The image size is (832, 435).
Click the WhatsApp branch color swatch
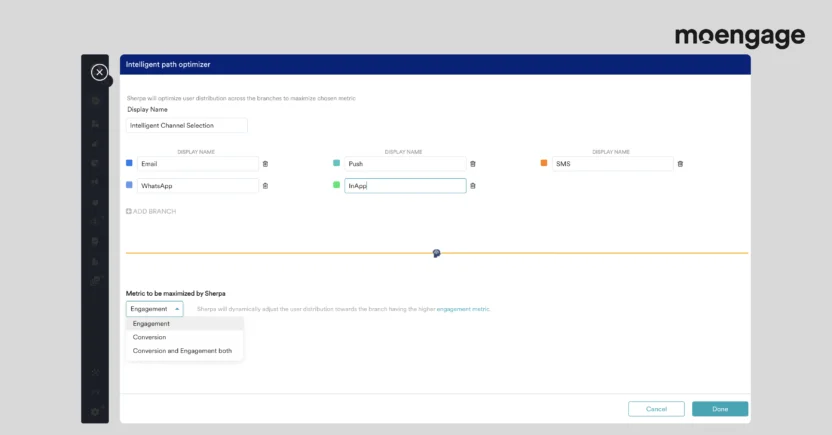click(129, 185)
